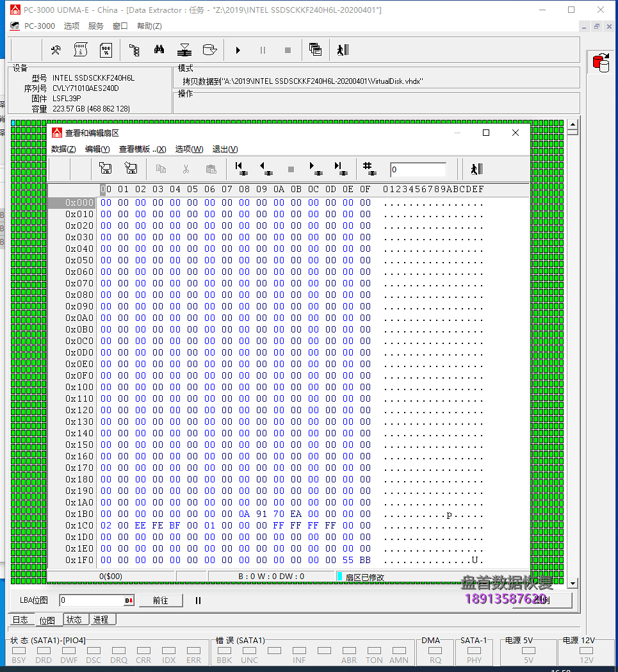Click the write-sector-to-disk icon in editor

pyautogui.click(x=131, y=168)
